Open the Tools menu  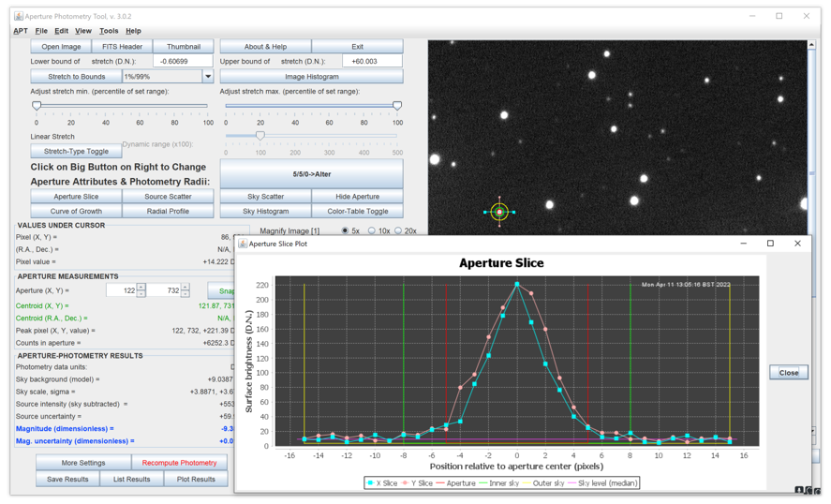click(109, 31)
